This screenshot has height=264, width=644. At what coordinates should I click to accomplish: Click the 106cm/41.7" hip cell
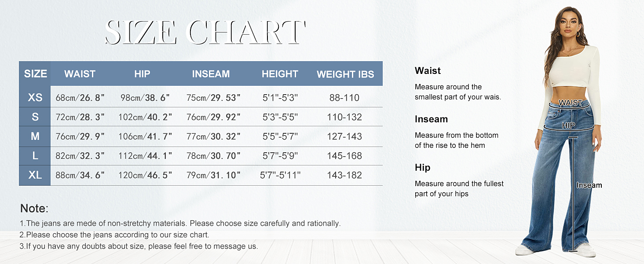tap(145, 136)
